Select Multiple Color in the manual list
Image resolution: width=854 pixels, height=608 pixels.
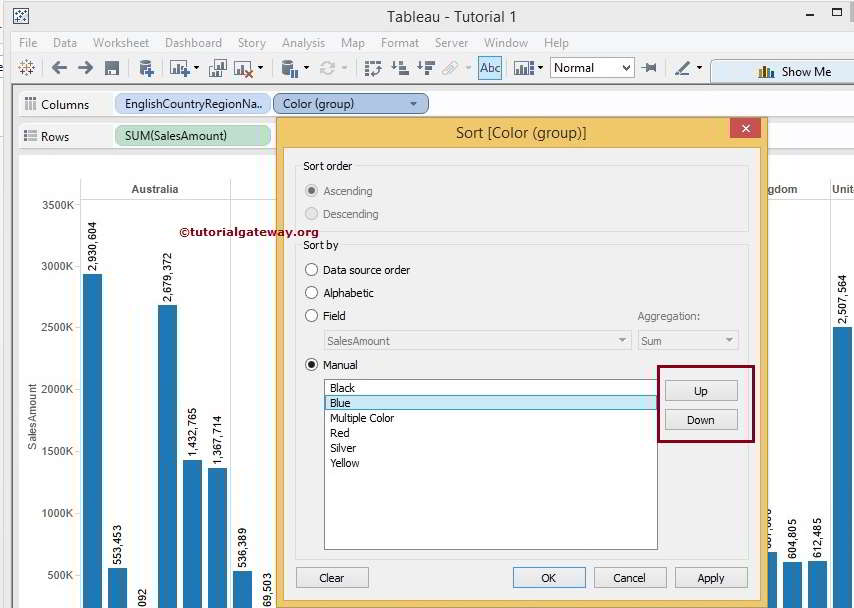362,418
